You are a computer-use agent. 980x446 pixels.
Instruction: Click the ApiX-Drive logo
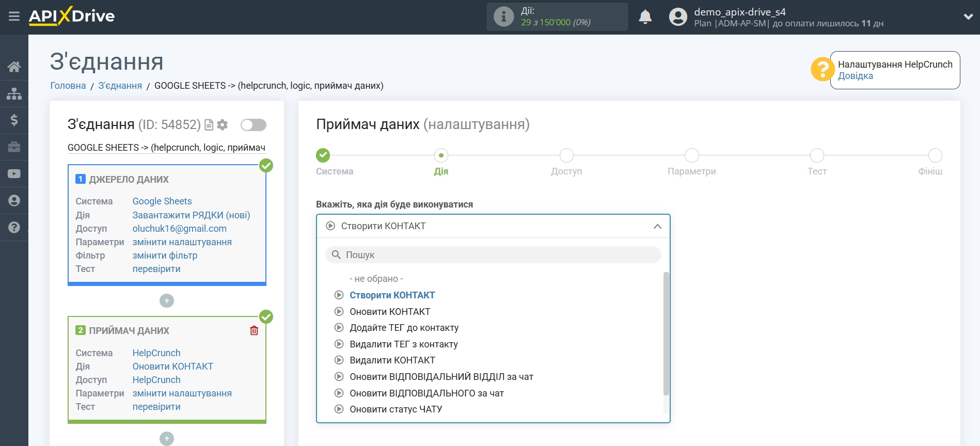pos(72,16)
